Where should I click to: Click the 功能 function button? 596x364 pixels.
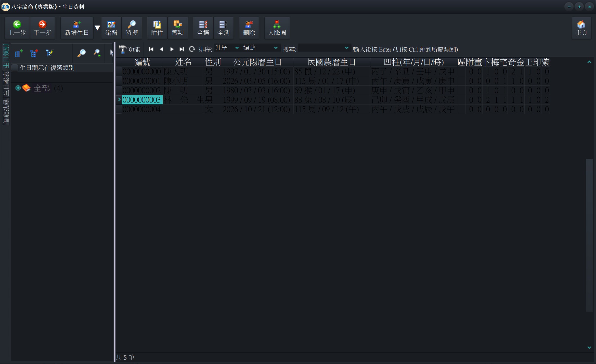pos(129,49)
